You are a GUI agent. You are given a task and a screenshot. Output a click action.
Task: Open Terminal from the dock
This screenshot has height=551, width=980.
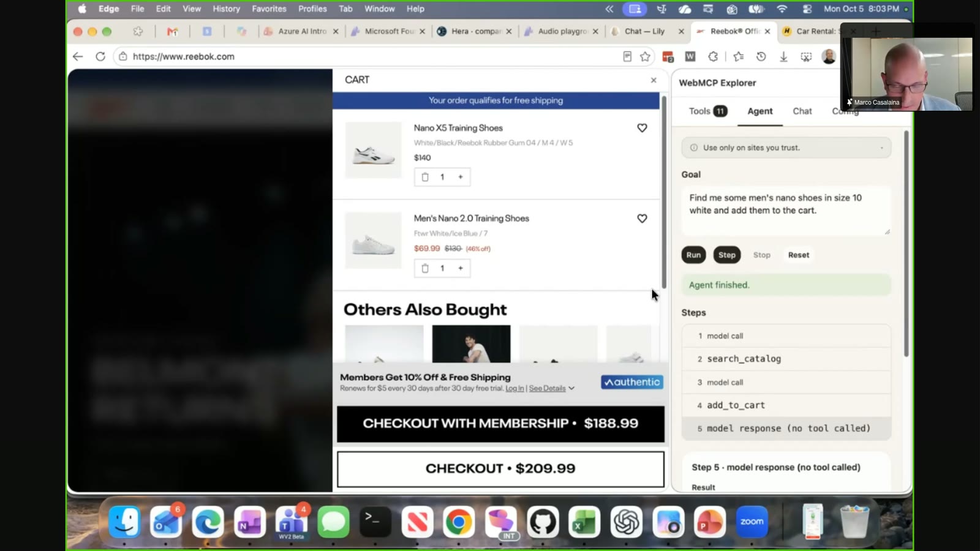point(375,522)
